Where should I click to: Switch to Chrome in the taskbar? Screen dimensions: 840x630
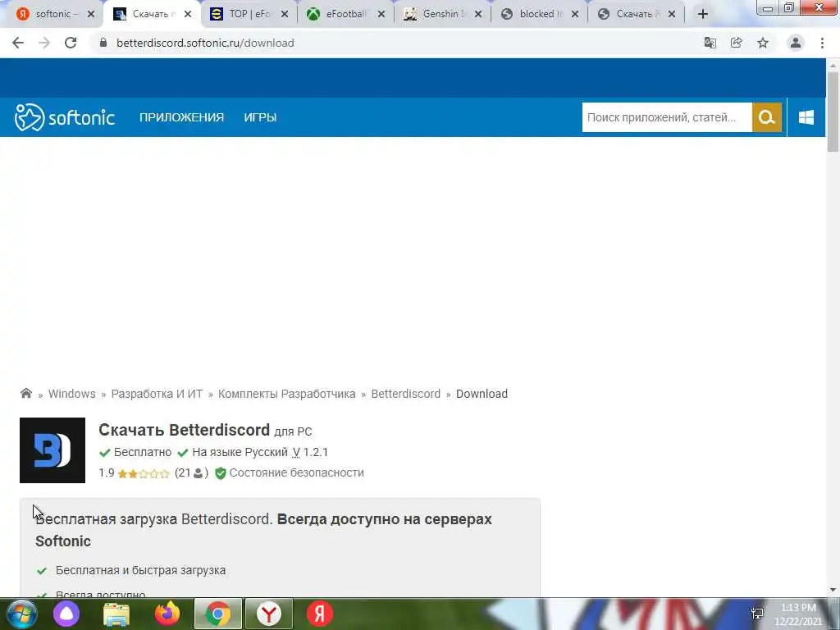[218, 614]
